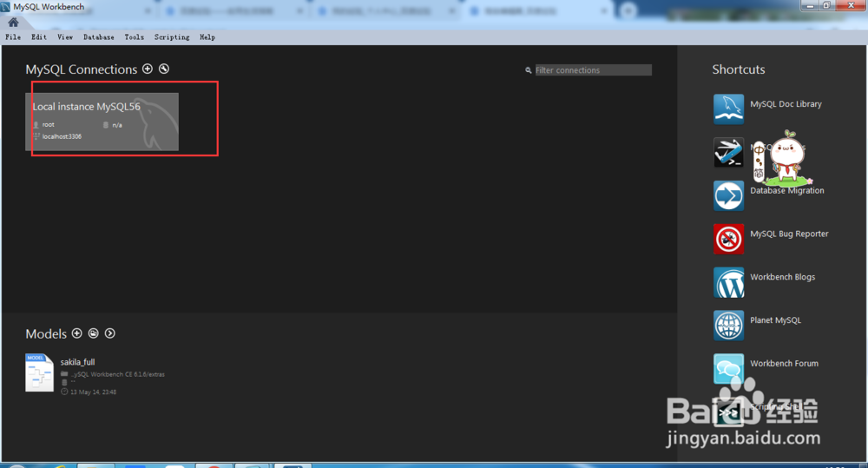Click Workbench Blogs label

(782, 277)
